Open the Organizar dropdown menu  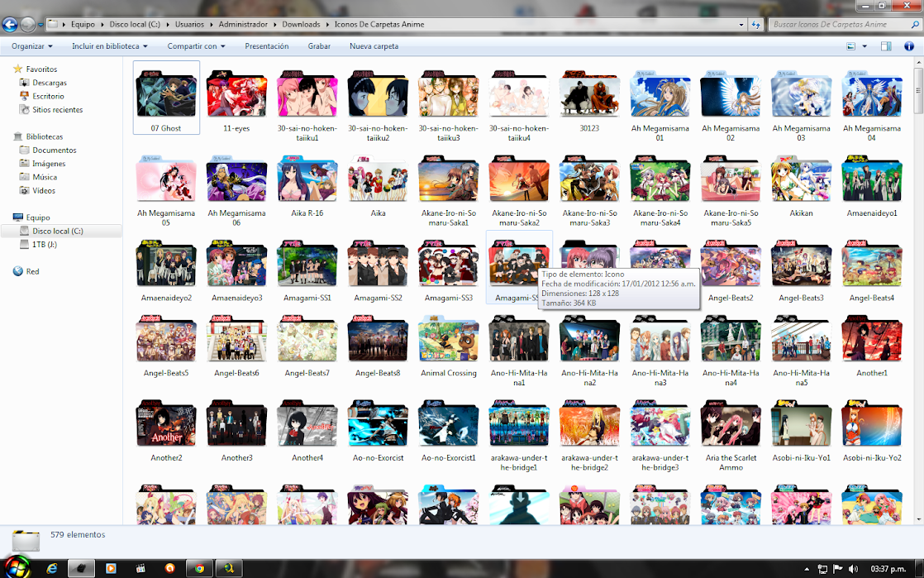[32, 46]
